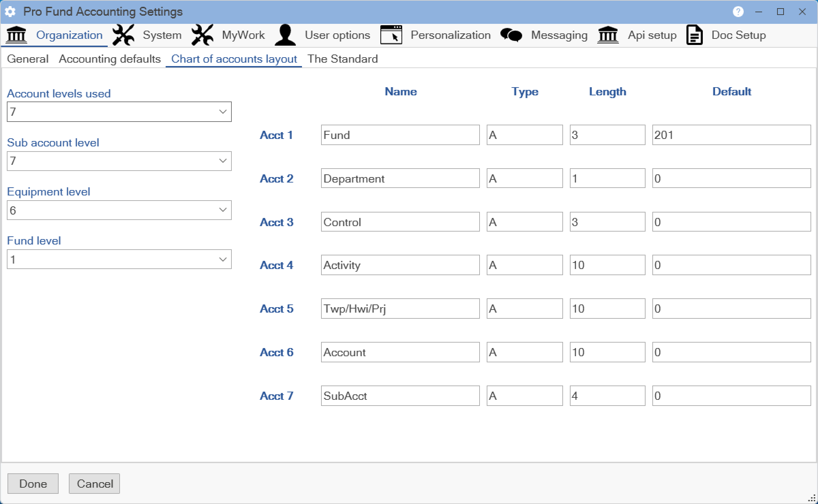
Task: Click the Acct 5 Name field Twp/Hwi/Prj
Action: point(400,309)
